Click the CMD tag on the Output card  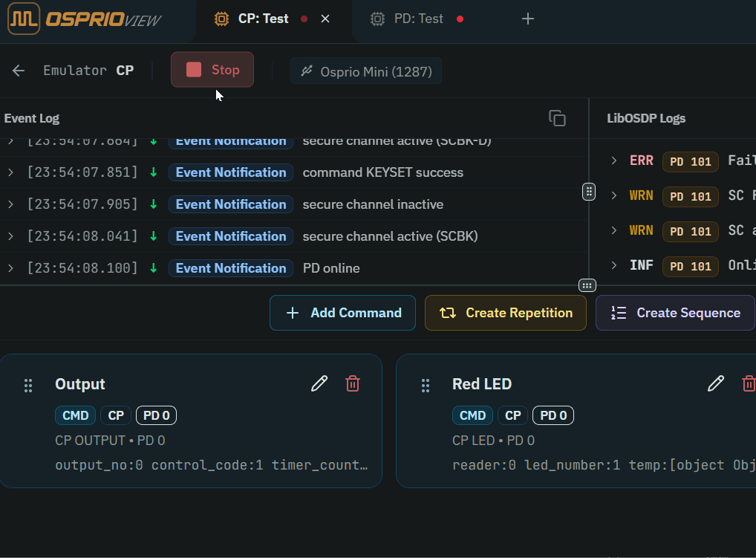75,415
